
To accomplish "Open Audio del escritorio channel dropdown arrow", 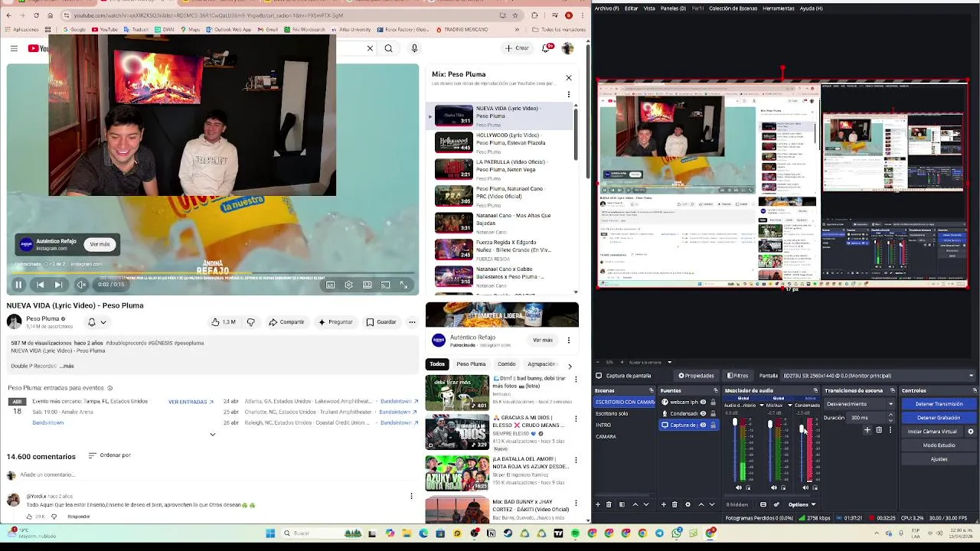I will (x=761, y=406).
